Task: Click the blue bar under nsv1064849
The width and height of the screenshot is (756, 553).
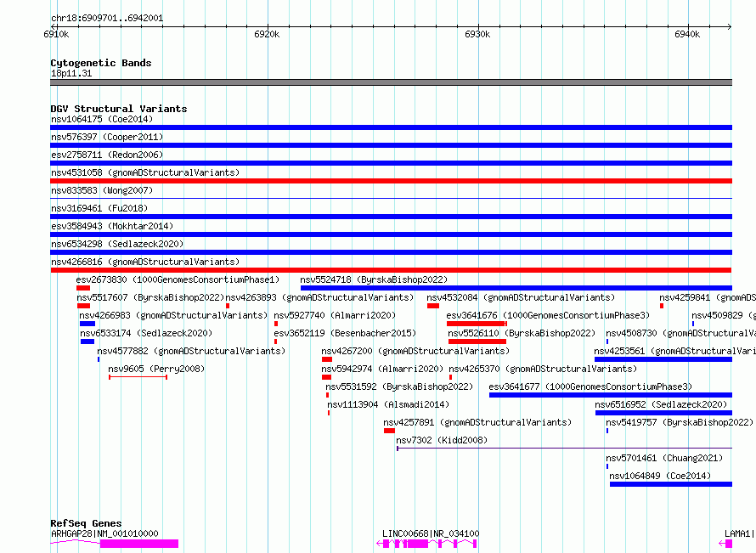Action: (x=671, y=484)
